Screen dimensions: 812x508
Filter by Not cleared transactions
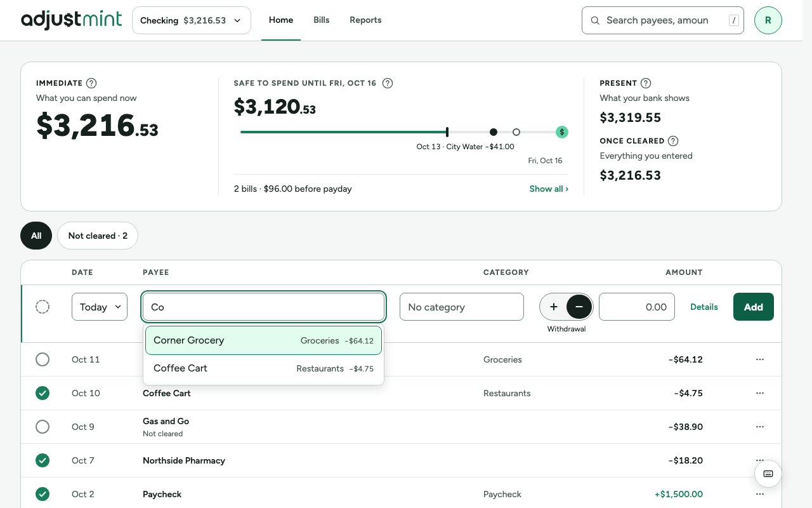[98, 236]
